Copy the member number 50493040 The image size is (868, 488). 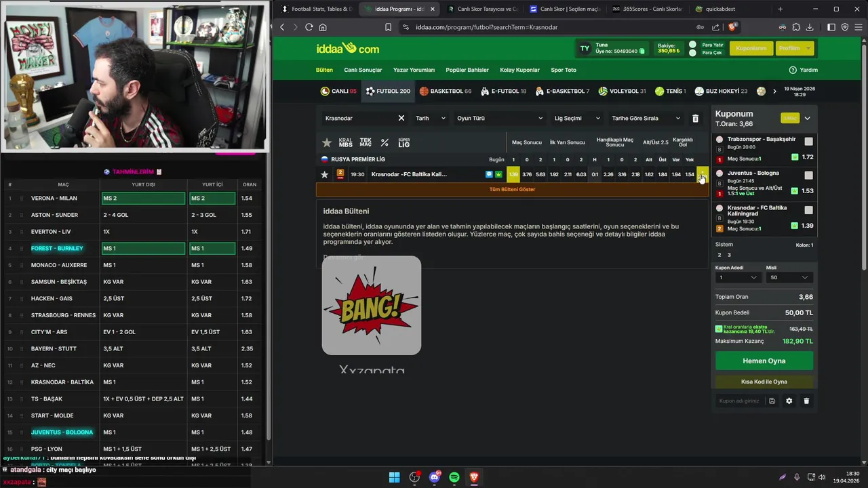642,52
